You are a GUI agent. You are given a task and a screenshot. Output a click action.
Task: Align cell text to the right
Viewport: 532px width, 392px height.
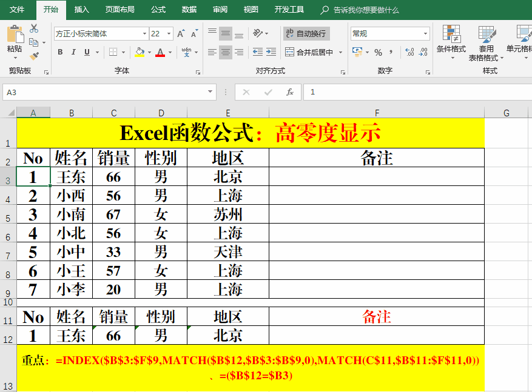pyautogui.click(x=239, y=52)
